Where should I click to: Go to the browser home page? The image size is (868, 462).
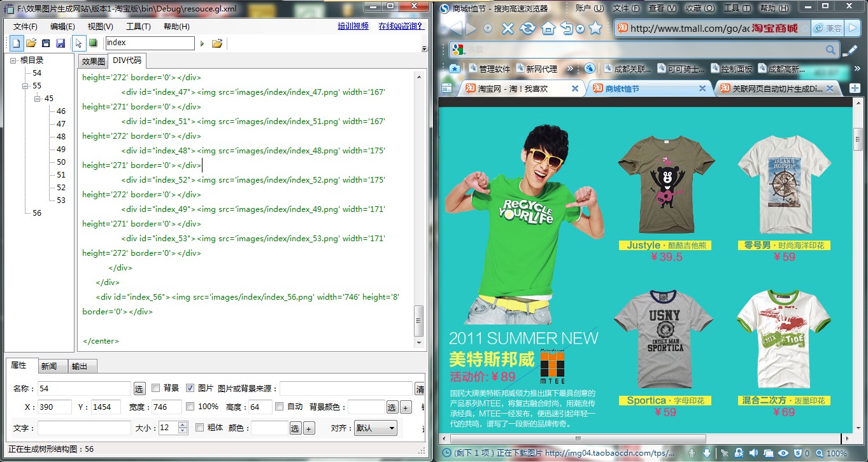[548, 29]
